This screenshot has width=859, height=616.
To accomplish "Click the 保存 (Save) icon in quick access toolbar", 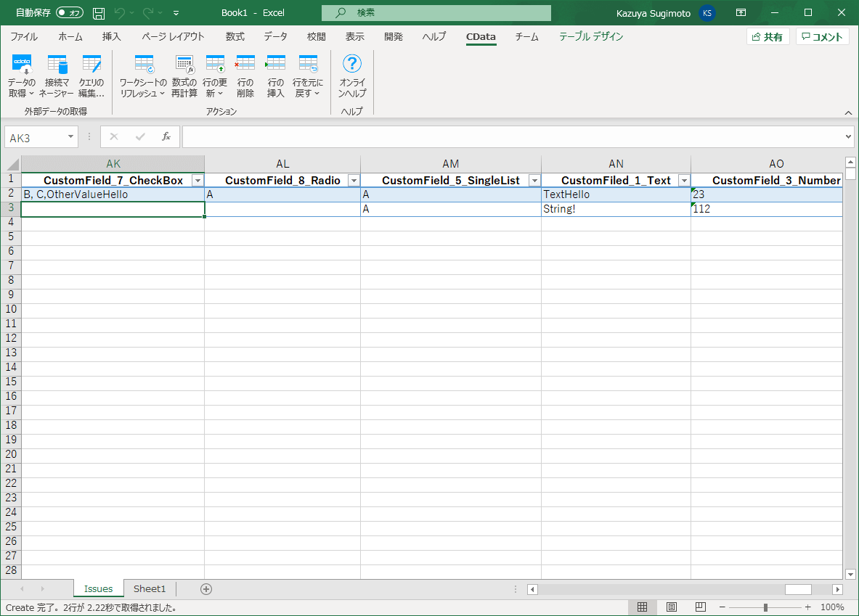I will 98,12.
